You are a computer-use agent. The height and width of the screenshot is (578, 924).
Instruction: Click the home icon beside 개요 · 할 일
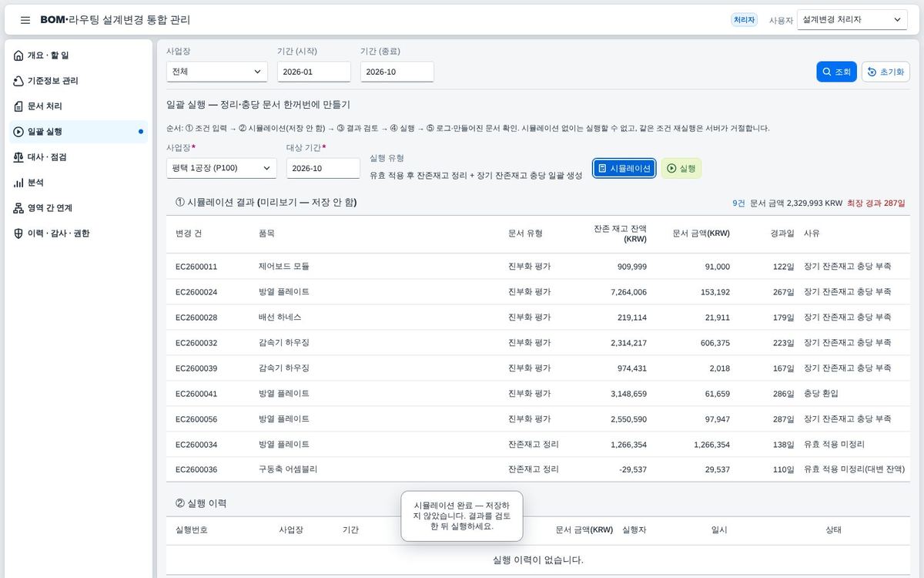[18, 55]
